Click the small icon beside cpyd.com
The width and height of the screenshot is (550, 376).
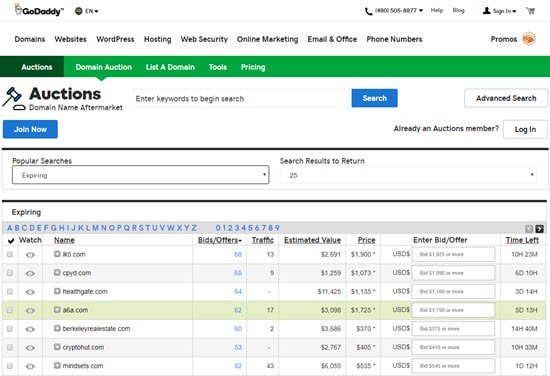click(57, 272)
